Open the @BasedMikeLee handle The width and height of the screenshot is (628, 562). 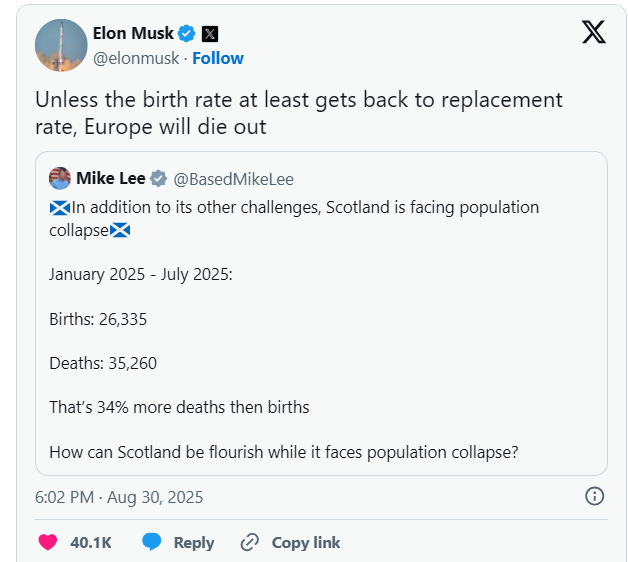pyautogui.click(x=234, y=179)
